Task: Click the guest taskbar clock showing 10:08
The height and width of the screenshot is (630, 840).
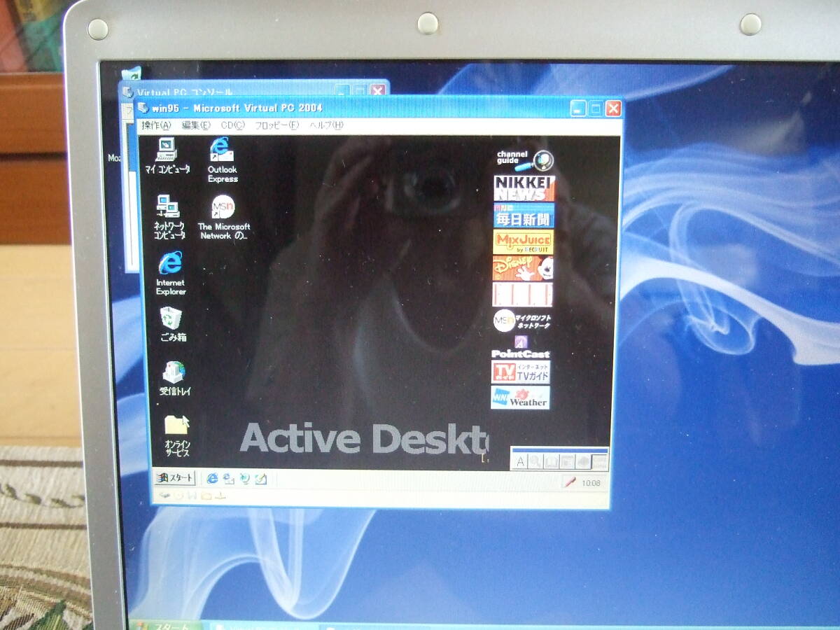Action: click(x=591, y=483)
